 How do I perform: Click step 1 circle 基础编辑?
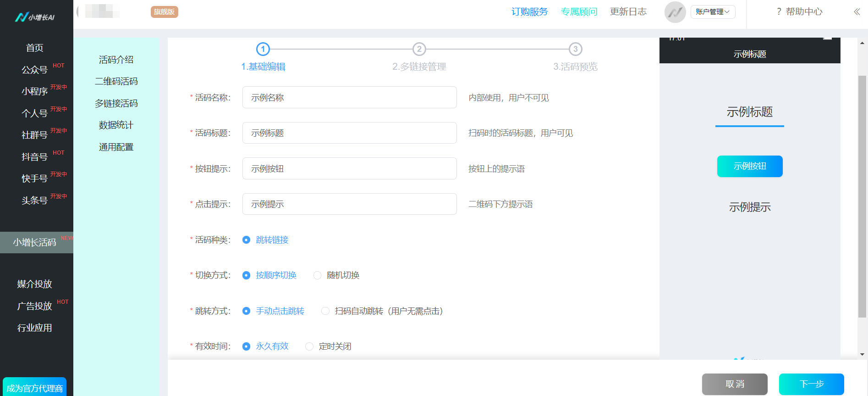263,49
